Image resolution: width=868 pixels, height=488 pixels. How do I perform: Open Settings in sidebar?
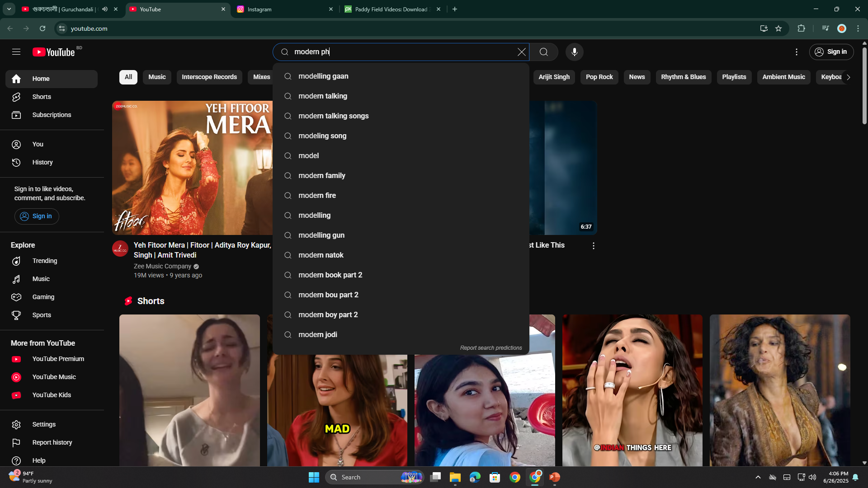click(x=52, y=424)
